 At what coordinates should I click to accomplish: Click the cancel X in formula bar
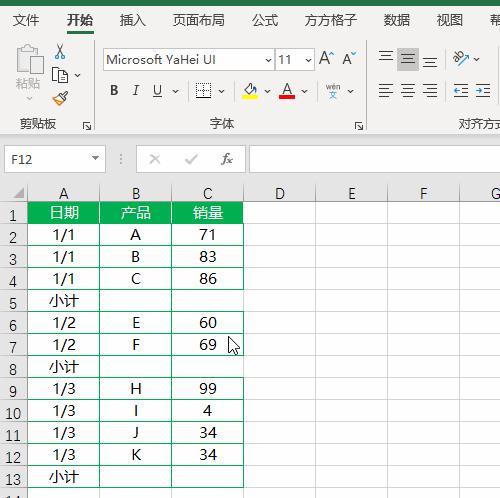coord(155,159)
